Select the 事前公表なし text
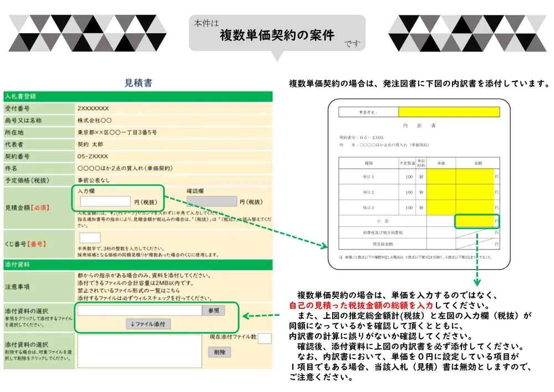 pos(94,180)
